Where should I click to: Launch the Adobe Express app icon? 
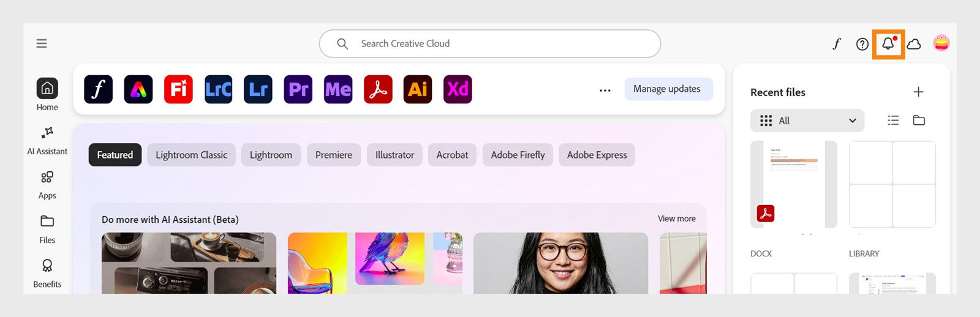[138, 89]
